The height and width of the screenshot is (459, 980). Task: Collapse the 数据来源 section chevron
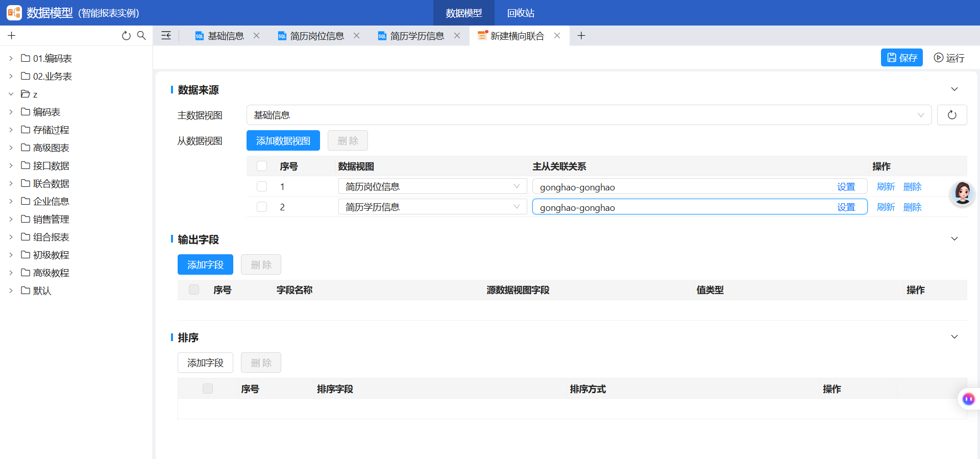pyautogui.click(x=954, y=89)
